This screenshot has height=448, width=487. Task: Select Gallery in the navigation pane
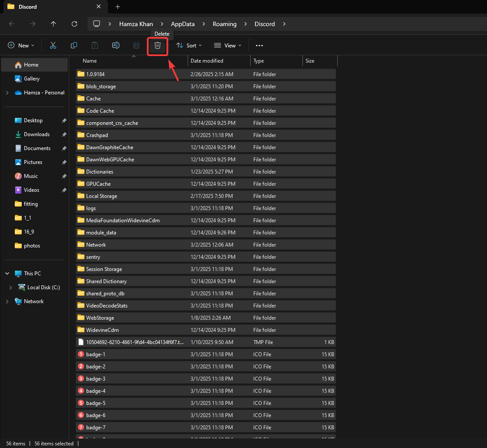[x=31, y=79]
